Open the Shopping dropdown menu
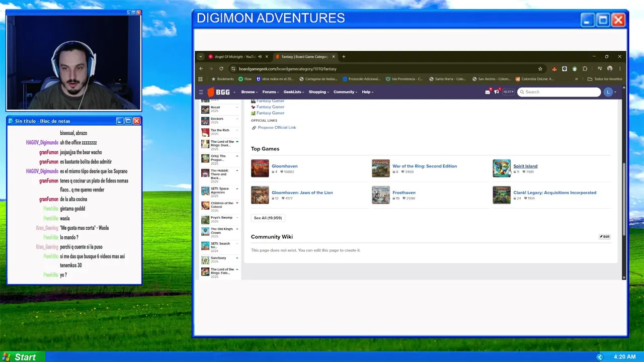The height and width of the screenshot is (362, 644). coord(319,92)
